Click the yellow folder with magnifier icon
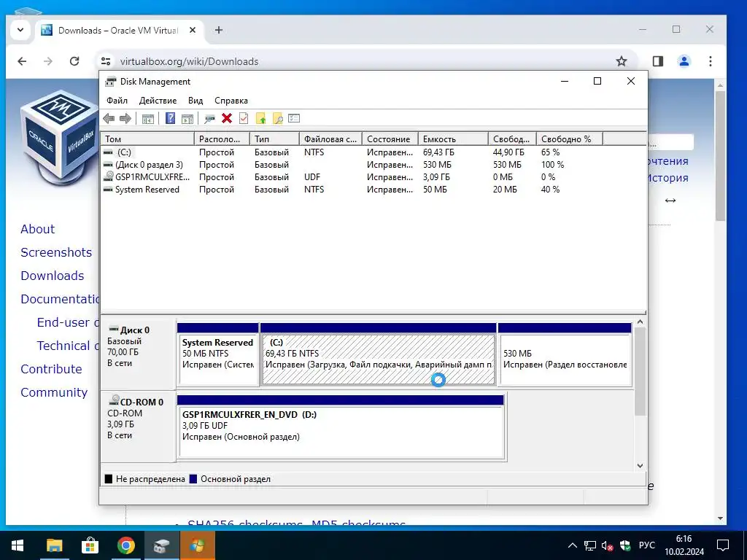 pos(277,119)
